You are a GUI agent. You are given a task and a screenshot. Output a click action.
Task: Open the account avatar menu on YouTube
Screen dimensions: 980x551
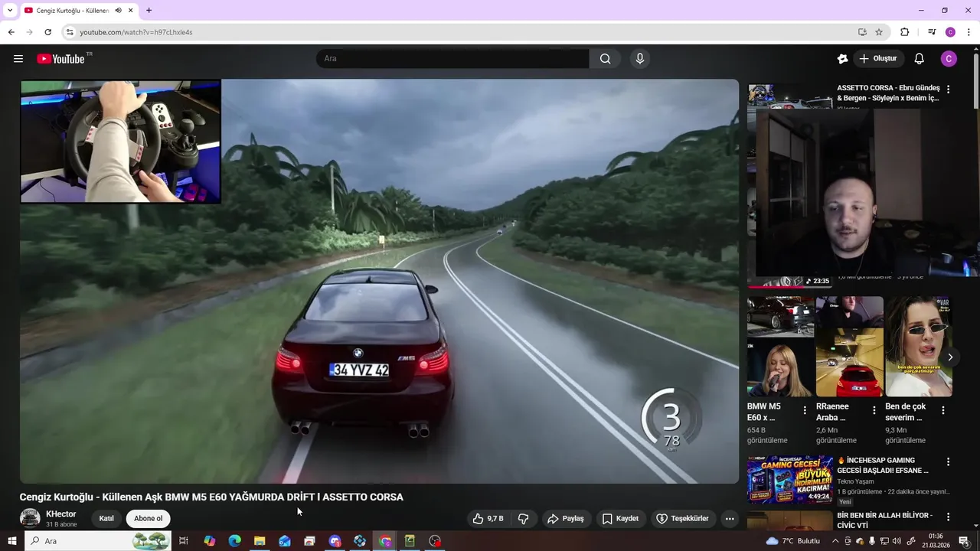point(949,59)
